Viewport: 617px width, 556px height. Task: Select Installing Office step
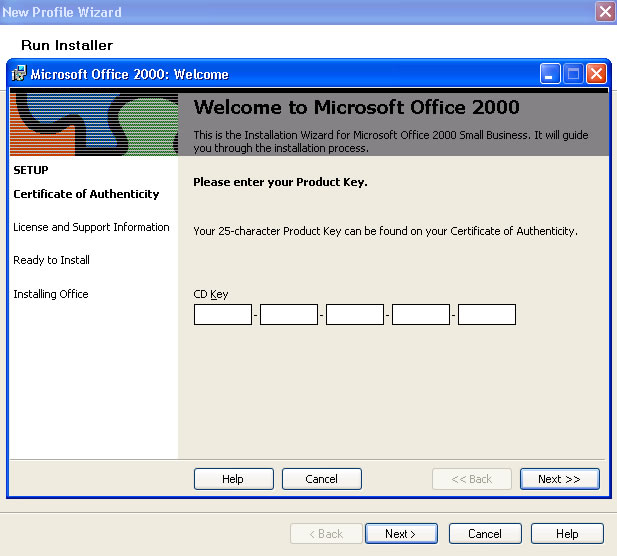tap(51, 294)
